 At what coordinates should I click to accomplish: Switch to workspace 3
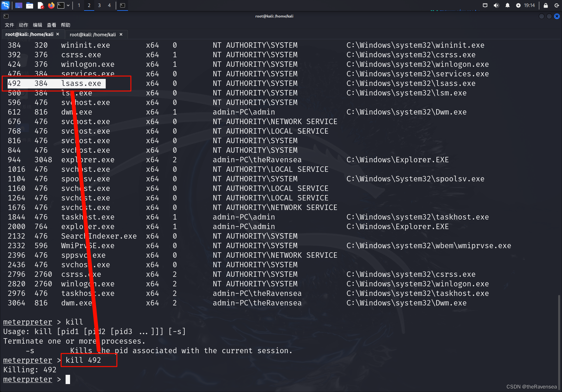(99, 5)
